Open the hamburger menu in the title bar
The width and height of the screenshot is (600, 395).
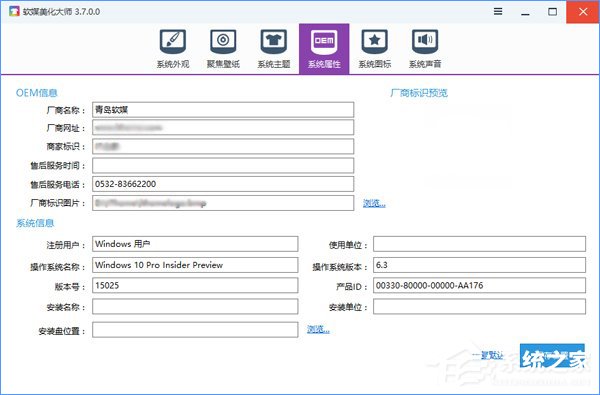pyautogui.click(x=498, y=11)
